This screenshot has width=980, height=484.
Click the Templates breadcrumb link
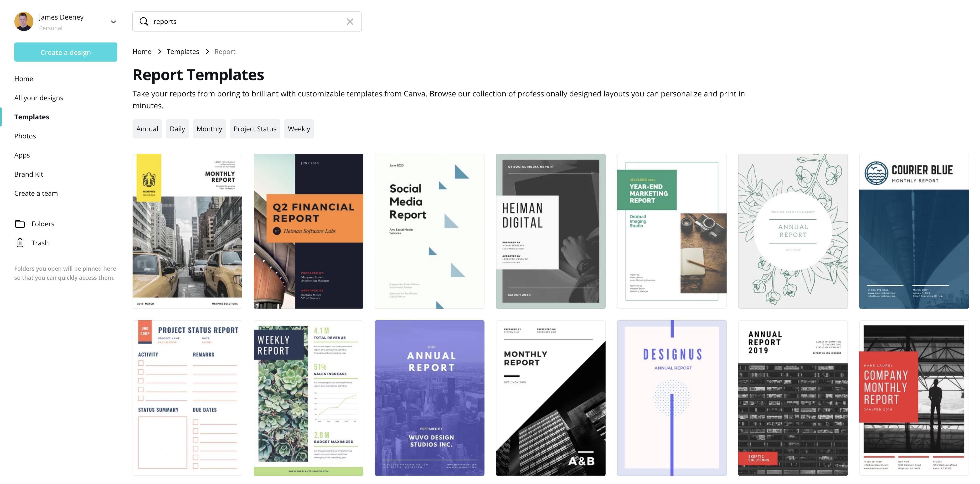183,51
